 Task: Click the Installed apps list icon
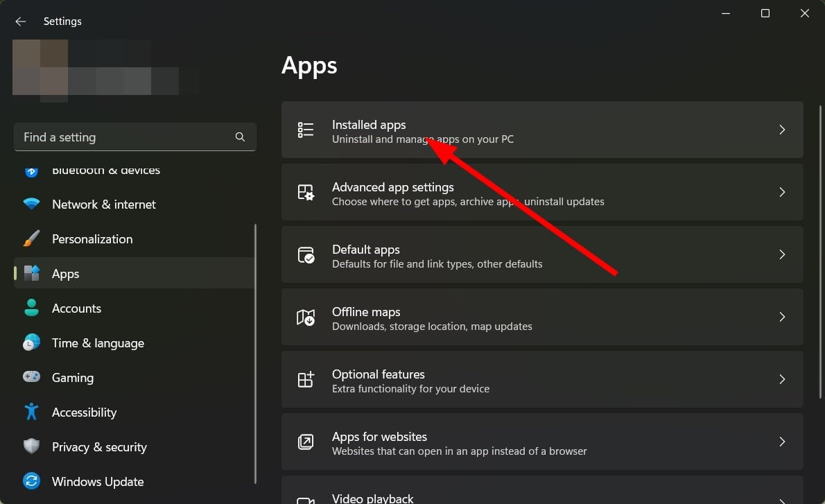tap(305, 130)
